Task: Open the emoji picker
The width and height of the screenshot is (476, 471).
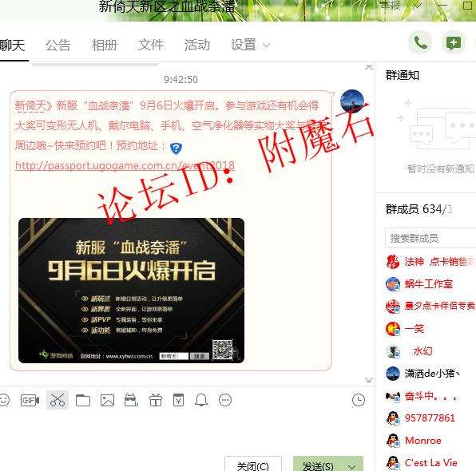Action: click(x=4, y=400)
